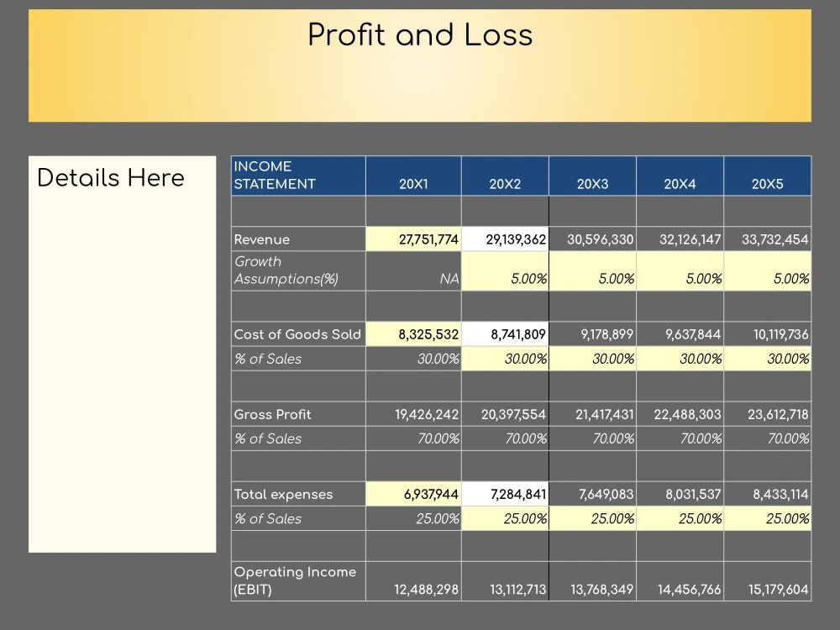Click the Gross Profit value 23,612,718
Viewport: 840px width, 630px height.
tap(766, 414)
